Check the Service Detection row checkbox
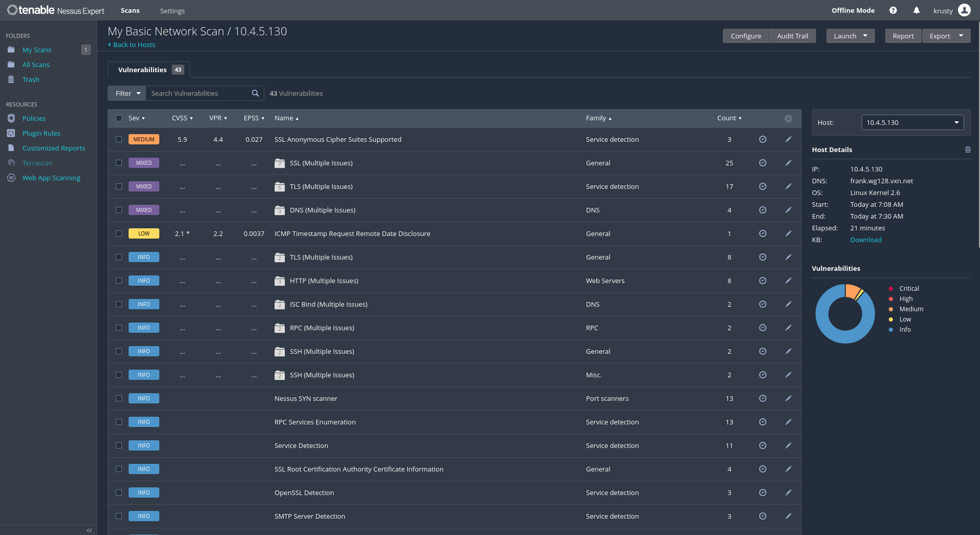The height and width of the screenshot is (535, 980). [119, 445]
